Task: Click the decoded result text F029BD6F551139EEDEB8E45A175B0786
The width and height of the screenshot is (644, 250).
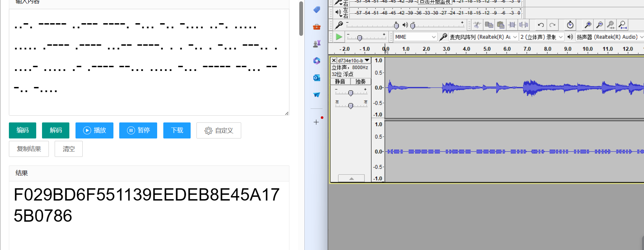Action: (147, 205)
